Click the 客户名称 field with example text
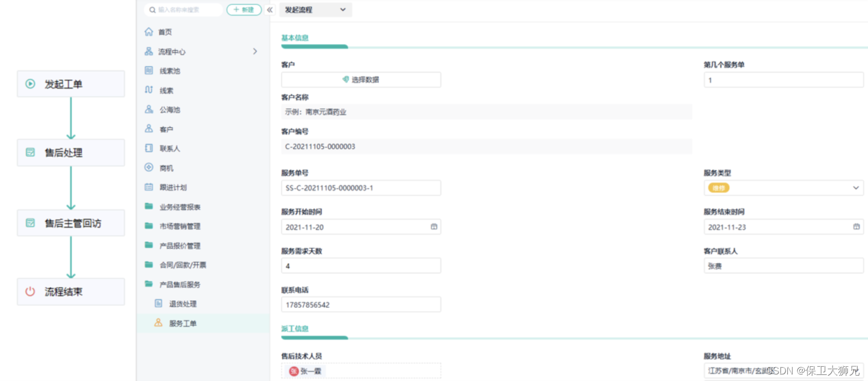The height and width of the screenshot is (381, 868). point(486,112)
